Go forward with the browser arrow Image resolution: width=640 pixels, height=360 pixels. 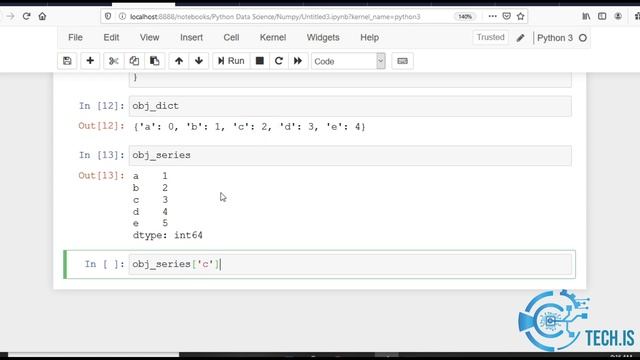pyautogui.click(x=10, y=16)
